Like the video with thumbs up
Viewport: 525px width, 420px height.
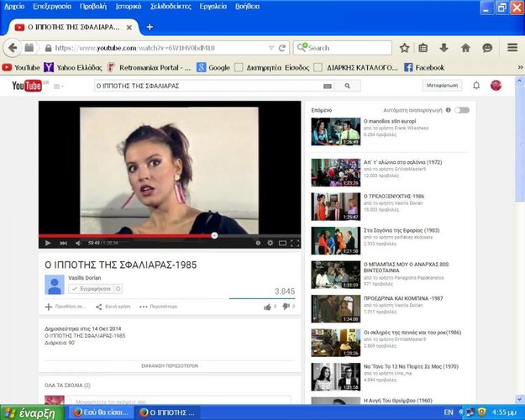click(x=267, y=307)
